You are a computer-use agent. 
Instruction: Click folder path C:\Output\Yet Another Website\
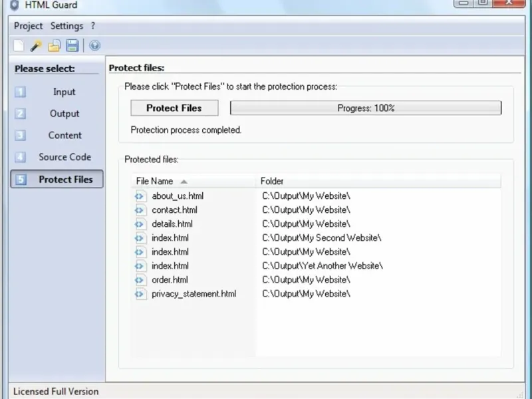pyautogui.click(x=323, y=266)
